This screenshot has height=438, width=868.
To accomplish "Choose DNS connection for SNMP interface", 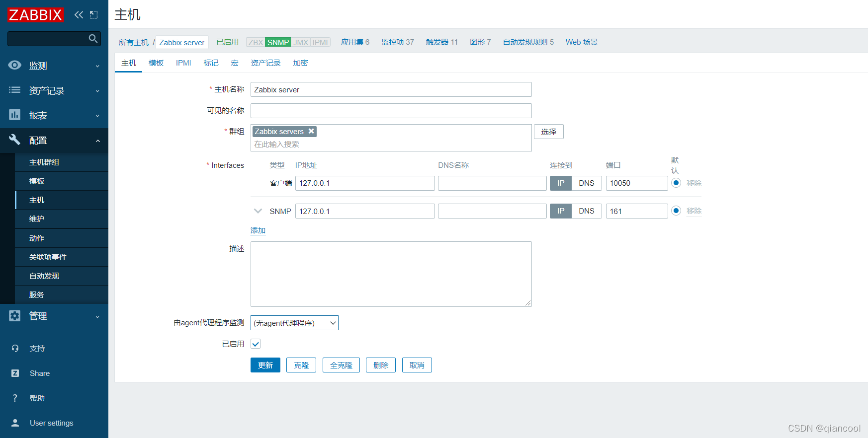I will coord(587,211).
